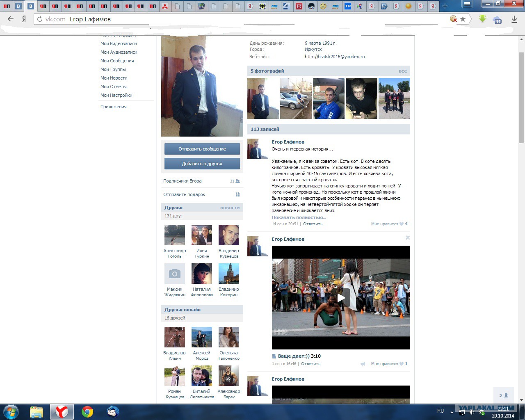Close the video post with the X icon
This screenshot has width=525, height=420.
click(x=408, y=238)
